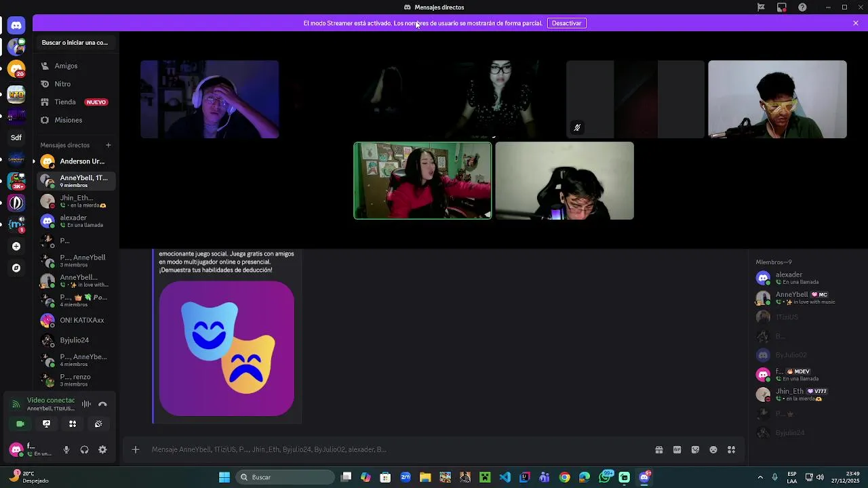Open File Explorer from taskbar
Screen dimensions: 868x488
click(425, 477)
